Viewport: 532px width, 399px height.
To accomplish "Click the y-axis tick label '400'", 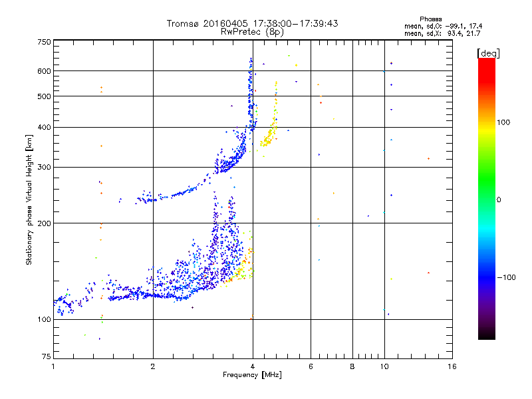I will coord(44,127).
